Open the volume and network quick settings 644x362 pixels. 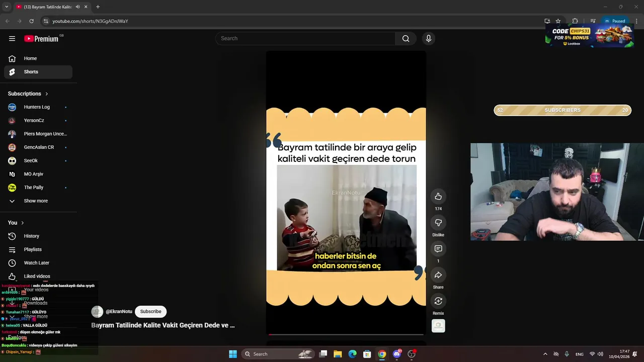[x=596, y=354]
